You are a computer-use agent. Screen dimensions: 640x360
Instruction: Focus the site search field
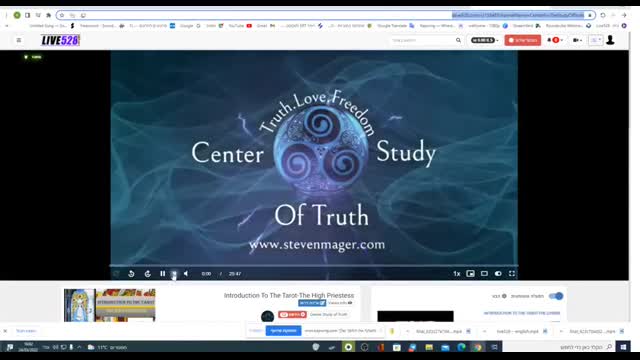pos(422,40)
